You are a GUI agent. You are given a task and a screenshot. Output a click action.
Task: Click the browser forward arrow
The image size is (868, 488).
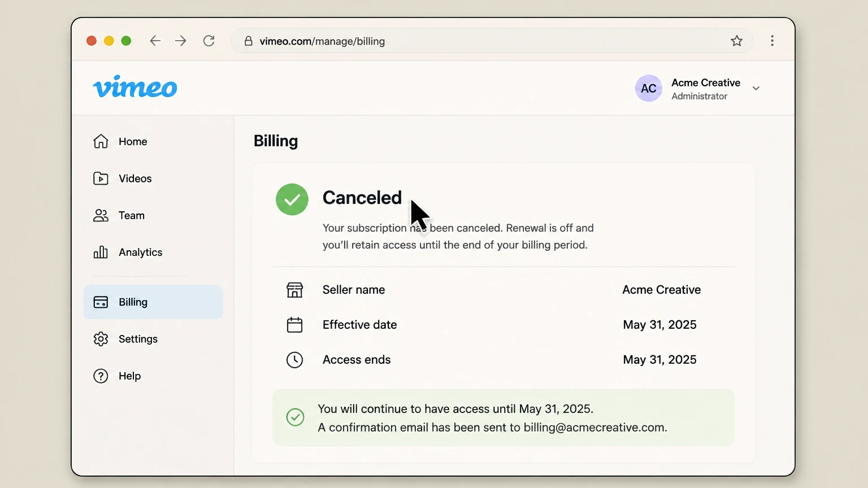coord(181,41)
